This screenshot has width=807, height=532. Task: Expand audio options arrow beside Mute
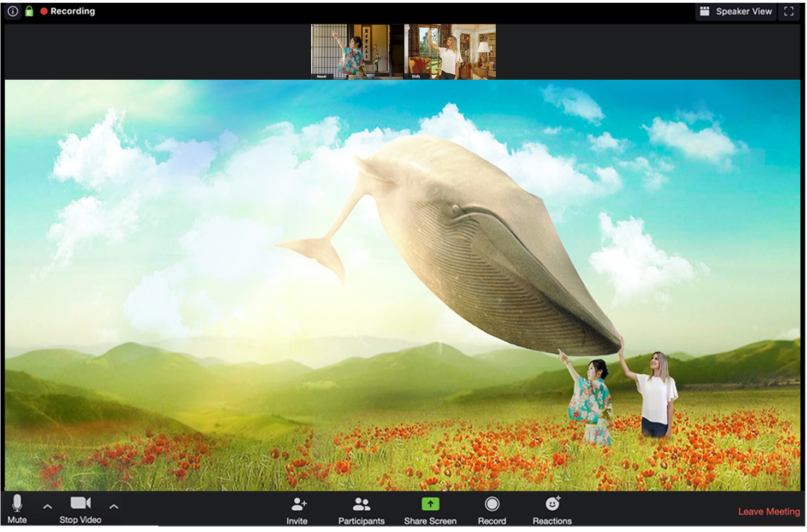point(48,507)
